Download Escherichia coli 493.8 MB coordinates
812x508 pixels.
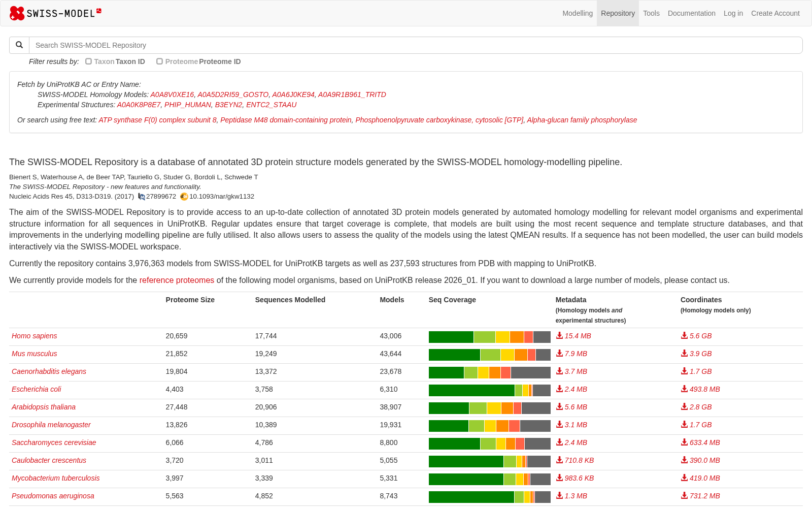click(x=700, y=389)
